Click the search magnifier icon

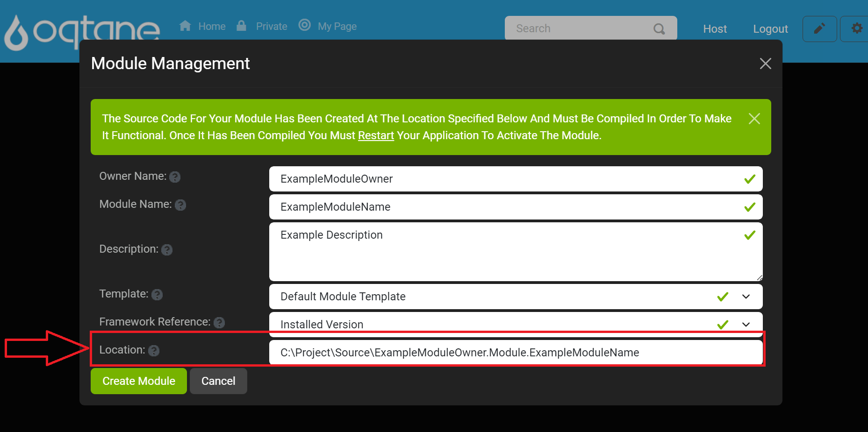[659, 29]
